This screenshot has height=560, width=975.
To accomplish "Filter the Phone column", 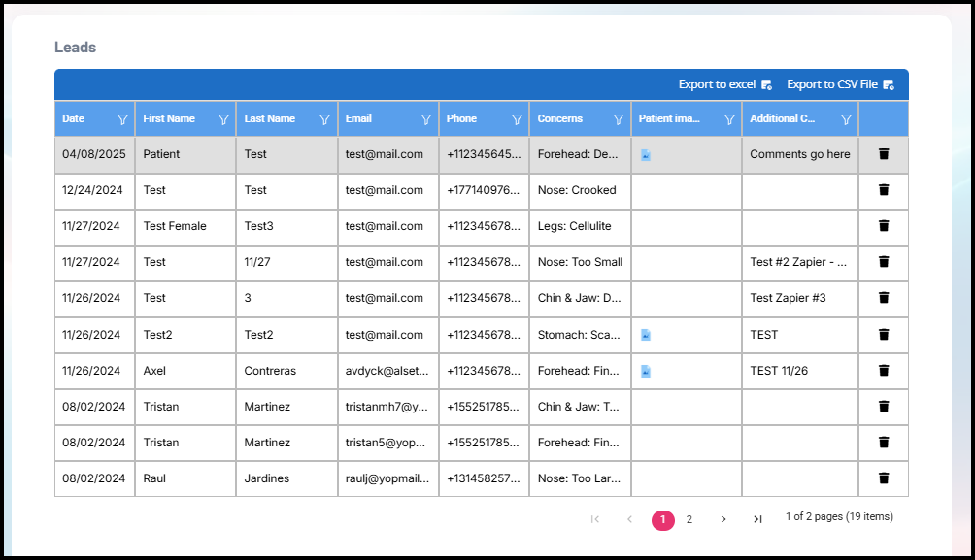I will [x=517, y=119].
